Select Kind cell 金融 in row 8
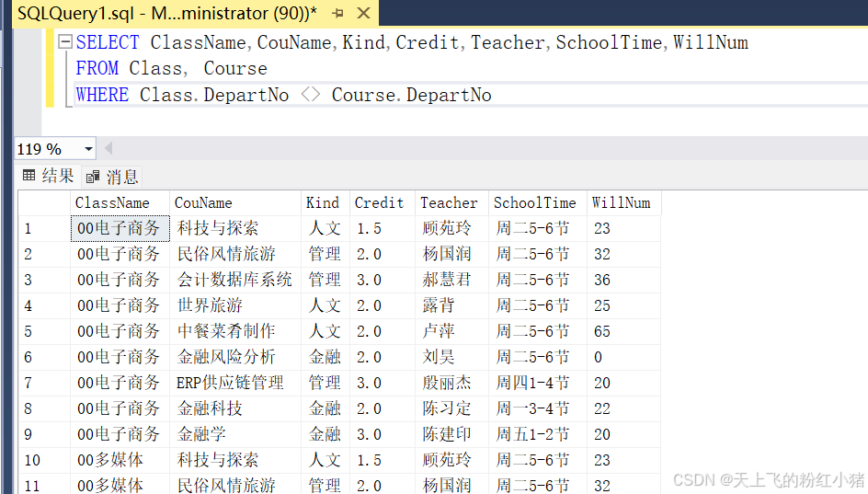868x494 pixels. click(325, 409)
